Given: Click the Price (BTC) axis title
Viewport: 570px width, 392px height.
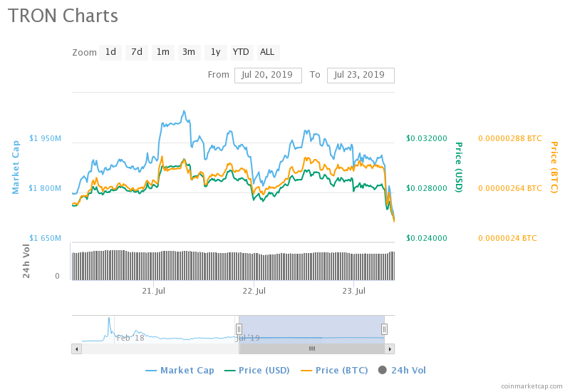Looking at the screenshot, I should (554, 167).
